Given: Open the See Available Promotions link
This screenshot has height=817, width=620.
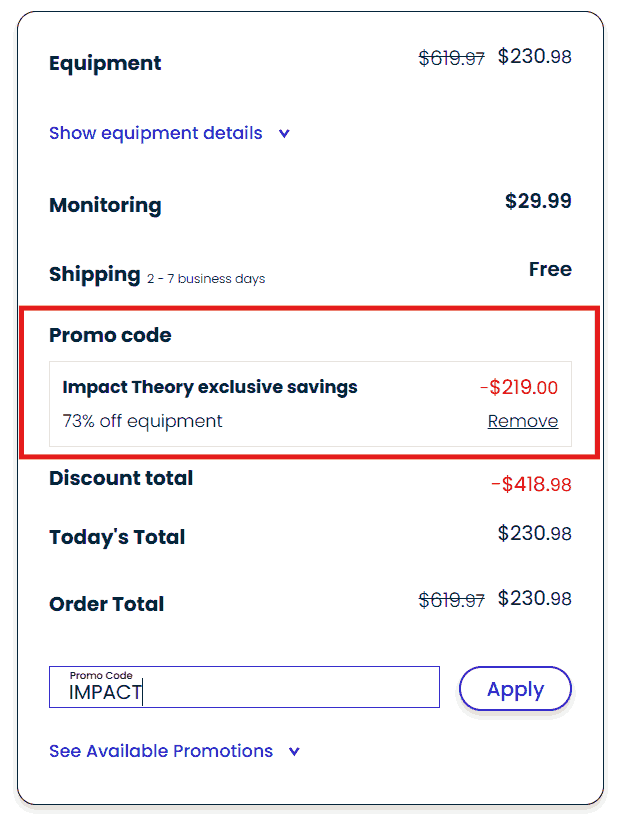Looking at the screenshot, I should coord(161,751).
